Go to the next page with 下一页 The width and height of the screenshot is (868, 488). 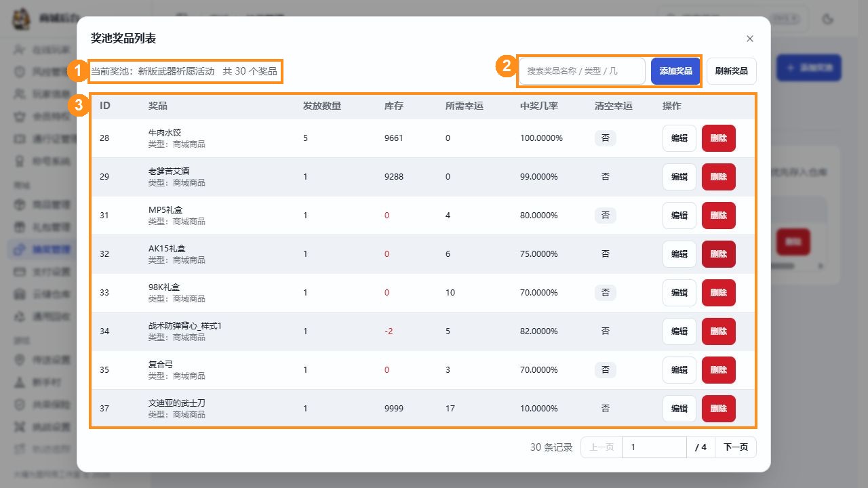pyautogui.click(x=736, y=447)
